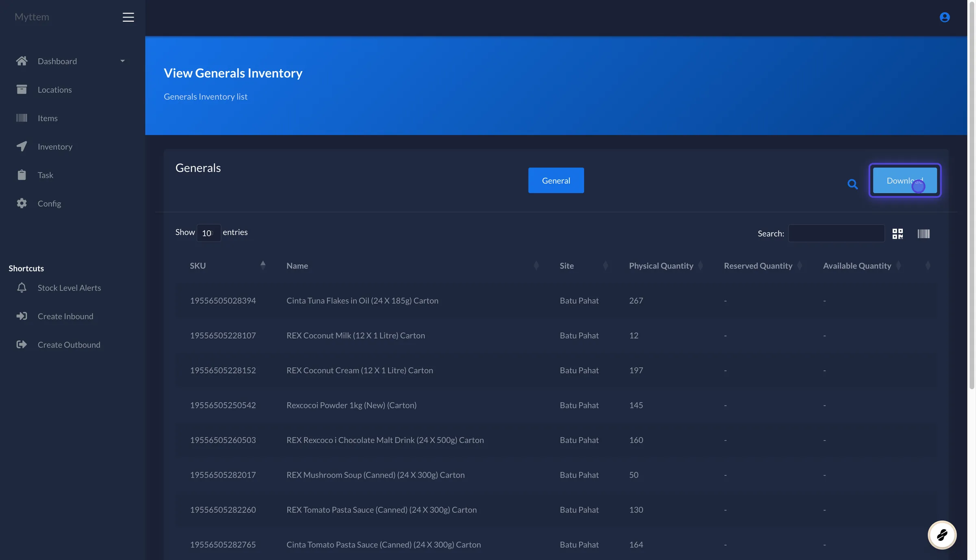Click the floating round widget icon
The image size is (976, 560).
click(x=942, y=535)
